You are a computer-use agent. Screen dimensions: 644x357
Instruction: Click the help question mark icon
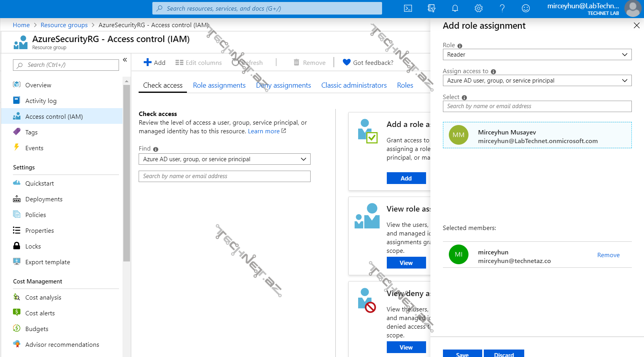coord(502,8)
